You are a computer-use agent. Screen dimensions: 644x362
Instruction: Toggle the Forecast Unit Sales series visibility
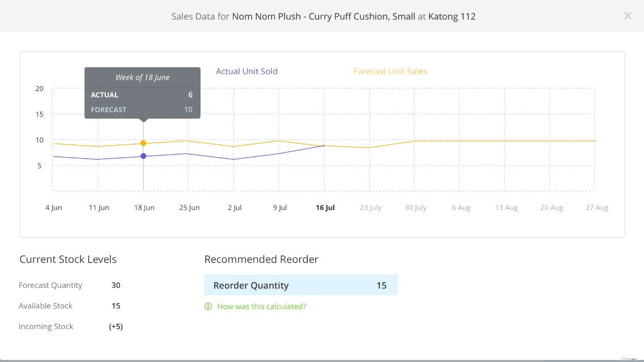(x=390, y=71)
